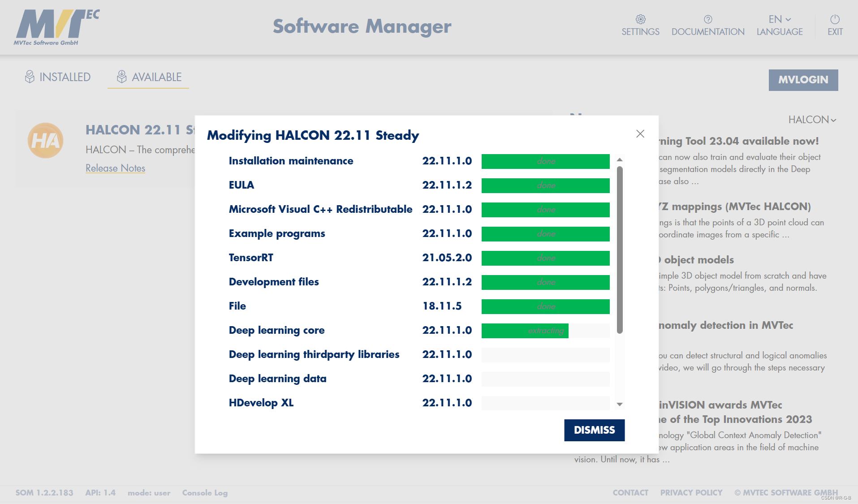The width and height of the screenshot is (858, 504).
Task: Click the DISMISS button
Action: click(x=594, y=430)
